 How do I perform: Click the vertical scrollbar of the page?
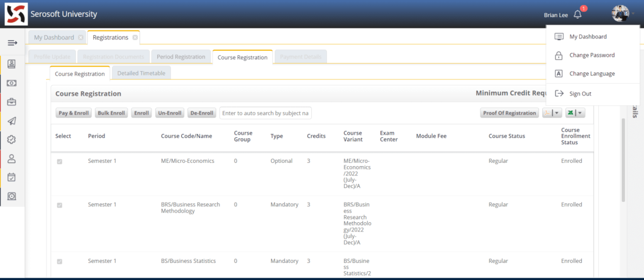click(x=623, y=160)
